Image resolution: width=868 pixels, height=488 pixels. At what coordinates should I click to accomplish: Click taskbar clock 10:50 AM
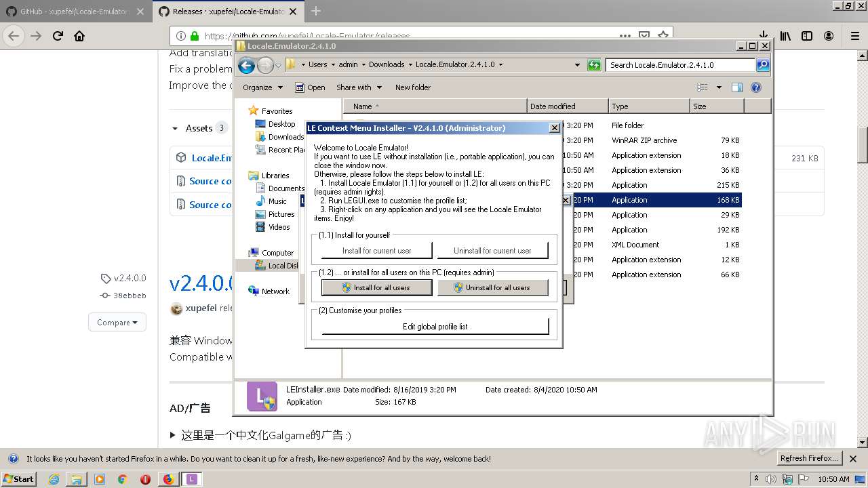coord(833,479)
